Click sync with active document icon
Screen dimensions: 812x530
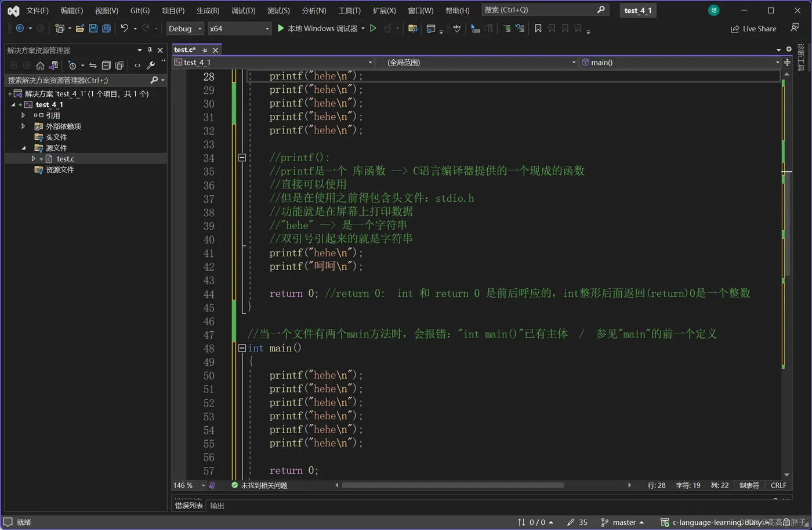(x=93, y=66)
